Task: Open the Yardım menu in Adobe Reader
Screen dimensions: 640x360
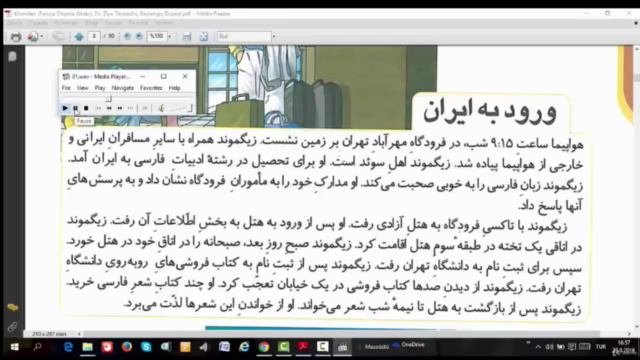Action: point(164,23)
